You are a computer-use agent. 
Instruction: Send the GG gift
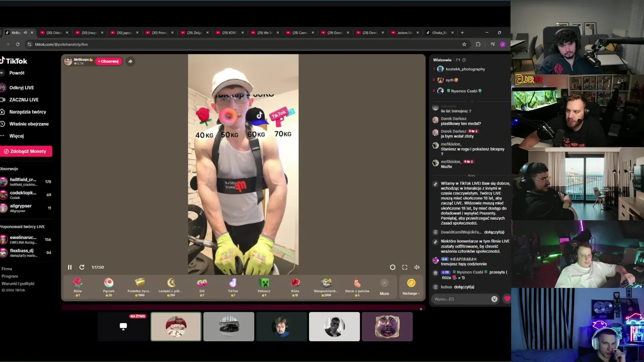202,287
